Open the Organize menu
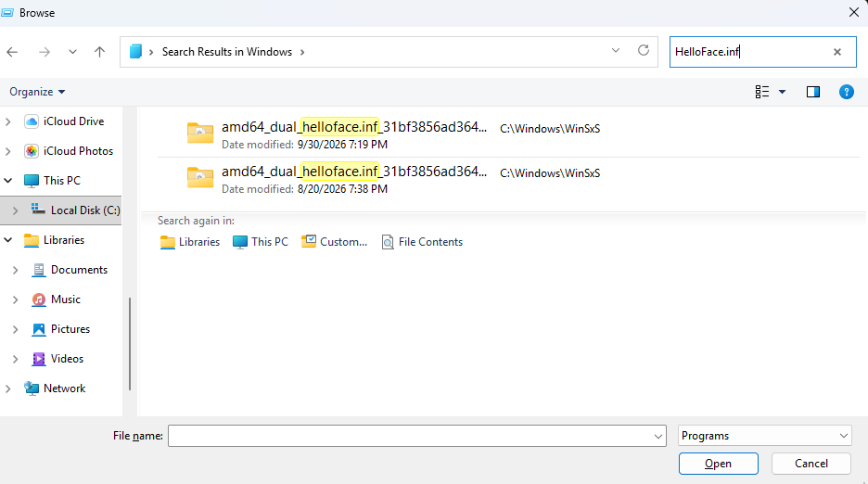The height and width of the screenshot is (484, 868). [37, 92]
